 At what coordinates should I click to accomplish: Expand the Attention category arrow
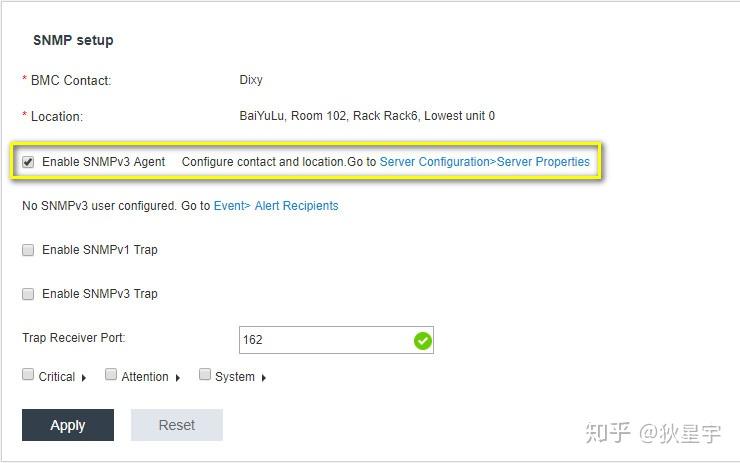177,378
